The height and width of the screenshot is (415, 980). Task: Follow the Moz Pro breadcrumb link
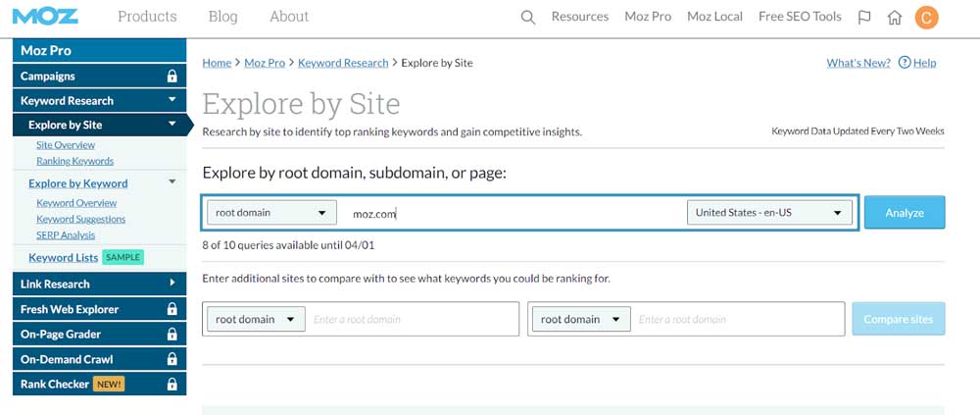(x=265, y=63)
